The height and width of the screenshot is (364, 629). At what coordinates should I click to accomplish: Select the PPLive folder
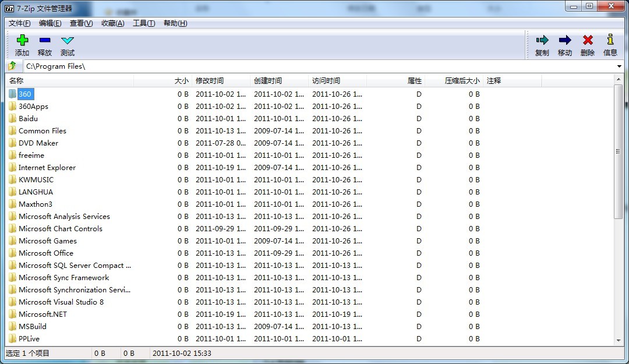(29, 339)
